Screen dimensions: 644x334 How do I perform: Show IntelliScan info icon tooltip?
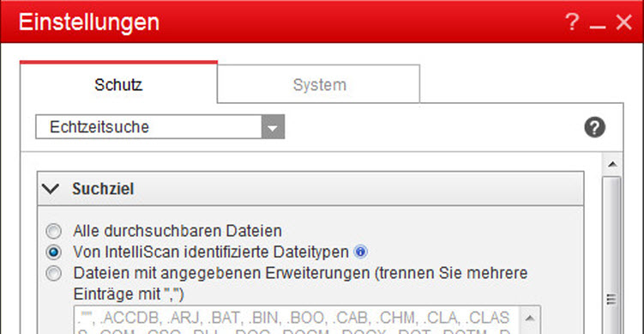[x=361, y=252]
